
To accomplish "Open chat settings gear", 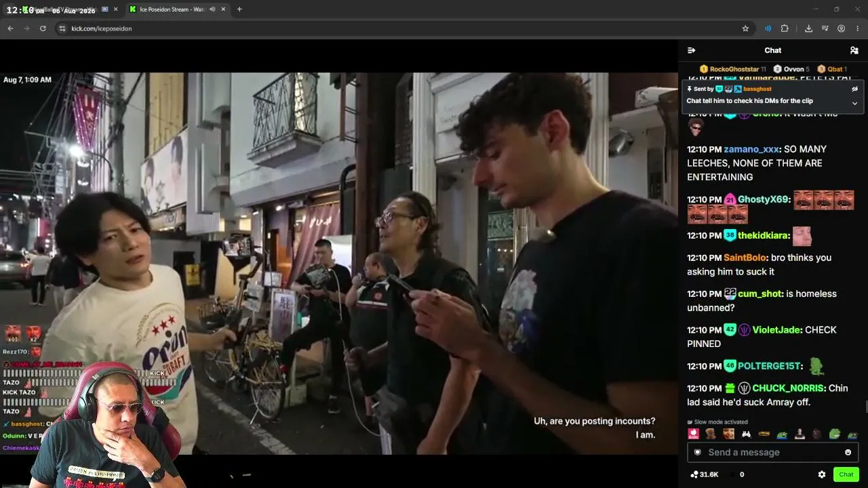I will [822, 474].
